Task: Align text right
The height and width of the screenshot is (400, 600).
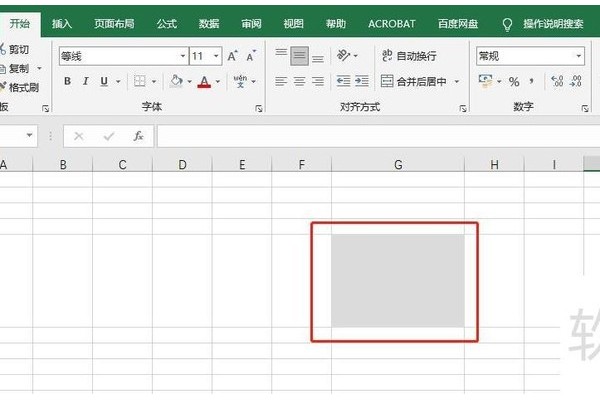Action: pos(318,81)
